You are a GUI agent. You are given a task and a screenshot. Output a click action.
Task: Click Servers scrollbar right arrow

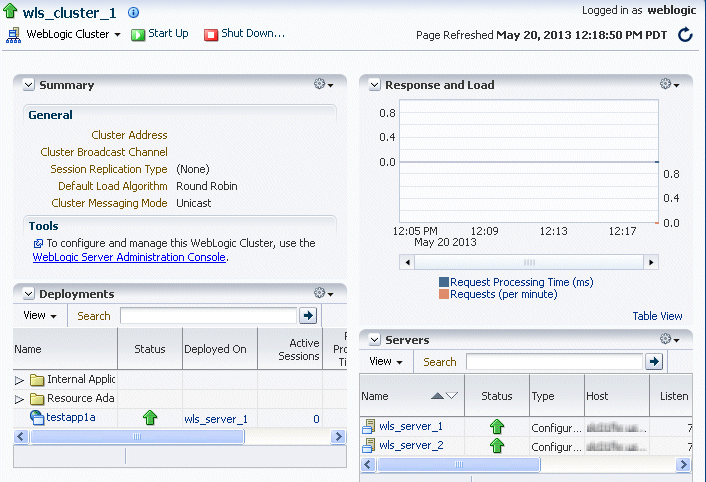(x=684, y=464)
